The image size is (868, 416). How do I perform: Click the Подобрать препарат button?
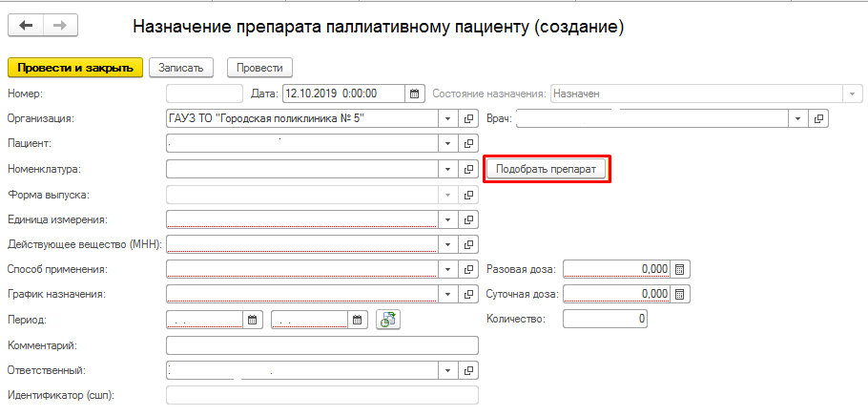[546, 169]
